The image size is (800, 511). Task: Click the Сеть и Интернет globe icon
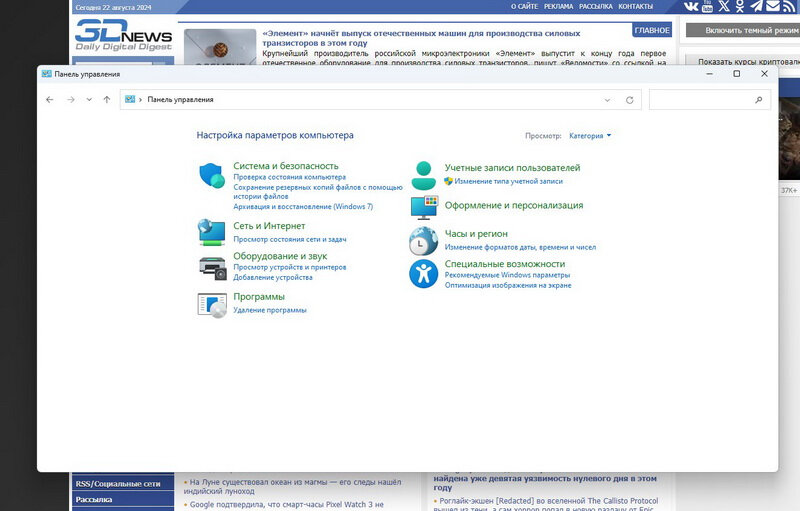(x=212, y=232)
